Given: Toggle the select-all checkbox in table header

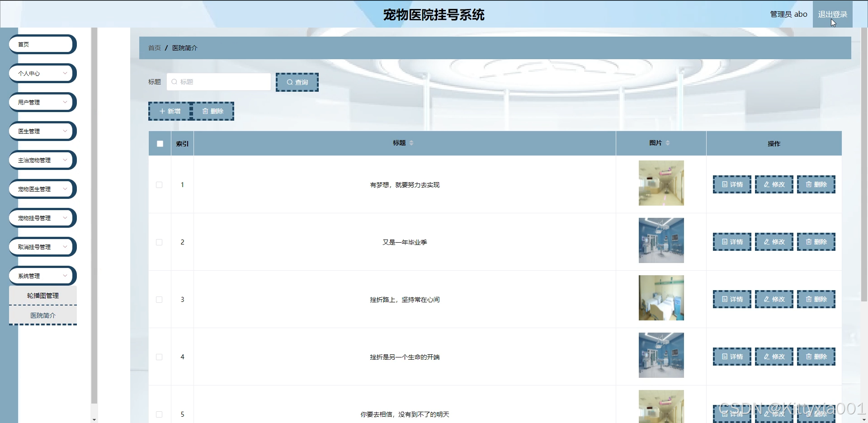Looking at the screenshot, I should click(160, 144).
